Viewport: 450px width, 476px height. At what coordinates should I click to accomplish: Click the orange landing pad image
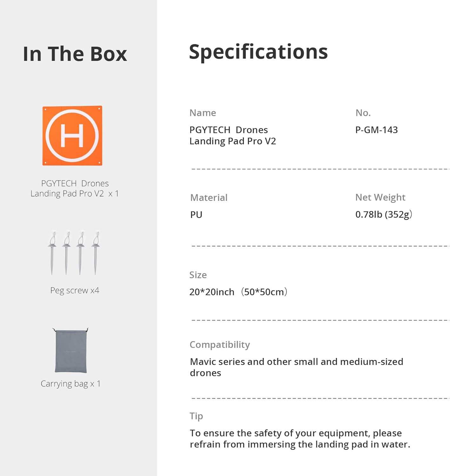click(x=72, y=136)
